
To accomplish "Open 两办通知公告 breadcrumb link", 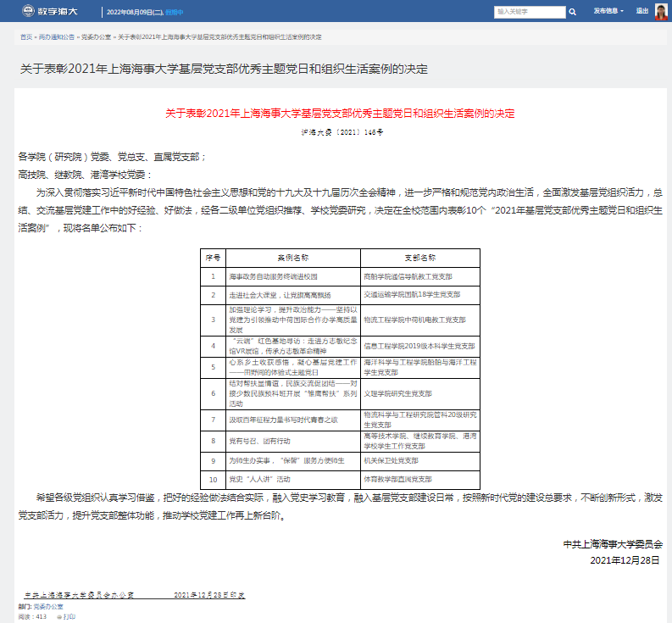I will coord(57,37).
